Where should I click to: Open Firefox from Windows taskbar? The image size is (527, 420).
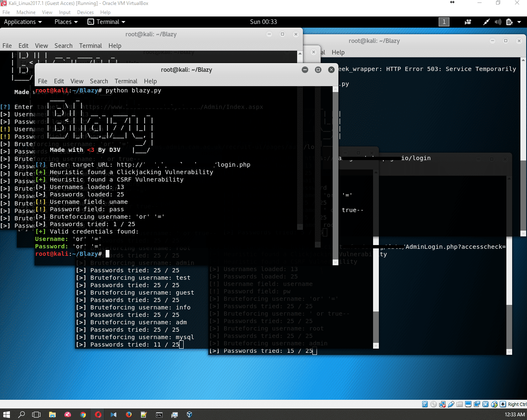click(129, 414)
